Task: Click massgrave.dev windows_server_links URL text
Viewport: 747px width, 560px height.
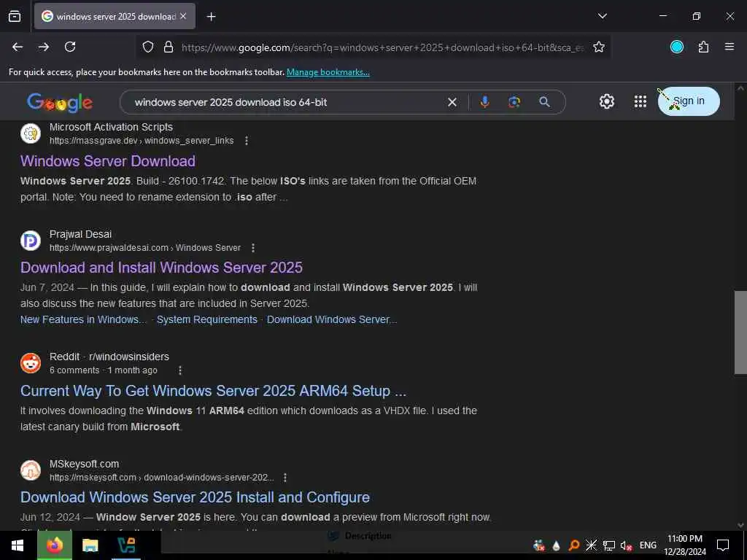Action: coord(142,141)
